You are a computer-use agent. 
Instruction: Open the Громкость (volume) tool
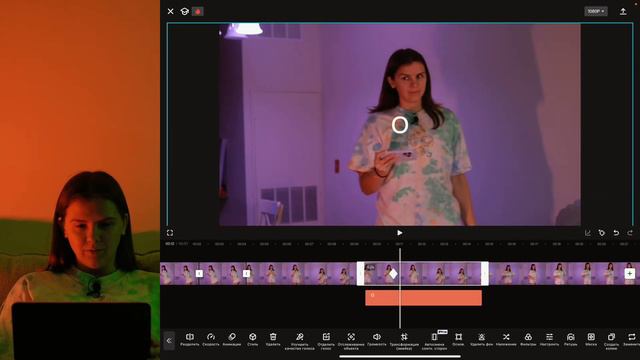(376, 340)
